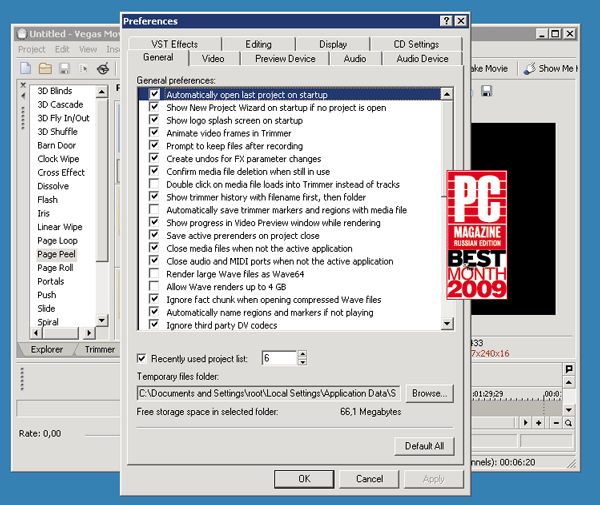
Task: Click the timeline zoom in plus icon
Action: coord(539,423)
